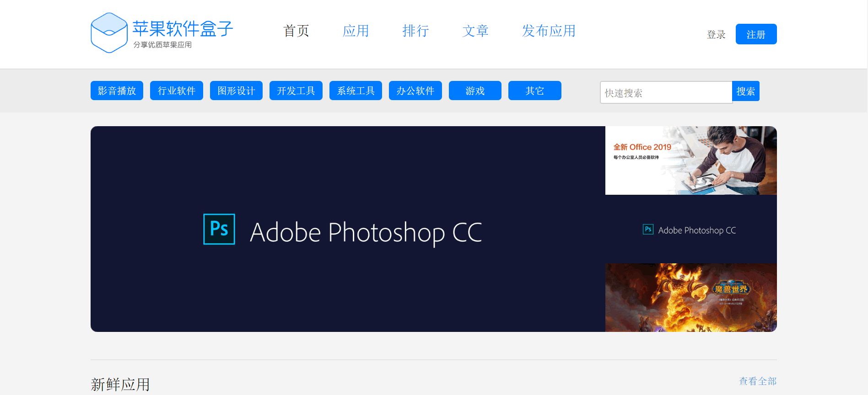Open the 应用 nav item
The width and height of the screenshot is (868, 395).
click(356, 31)
